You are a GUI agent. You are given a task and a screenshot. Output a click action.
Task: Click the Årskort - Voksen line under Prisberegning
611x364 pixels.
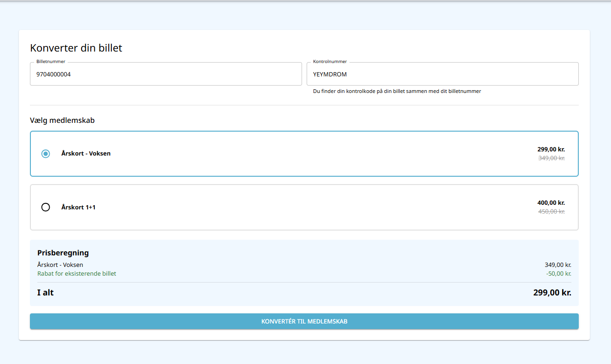click(x=60, y=265)
